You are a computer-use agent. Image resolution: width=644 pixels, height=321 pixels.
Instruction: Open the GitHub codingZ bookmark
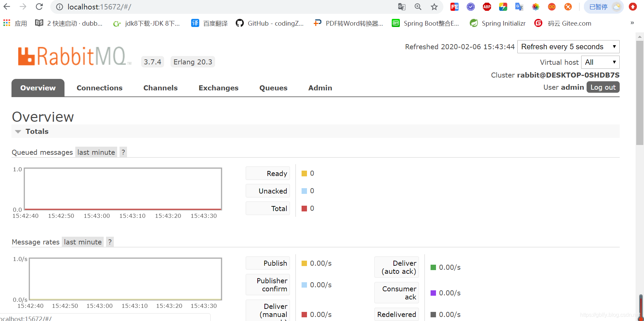(x=270, y=23)
